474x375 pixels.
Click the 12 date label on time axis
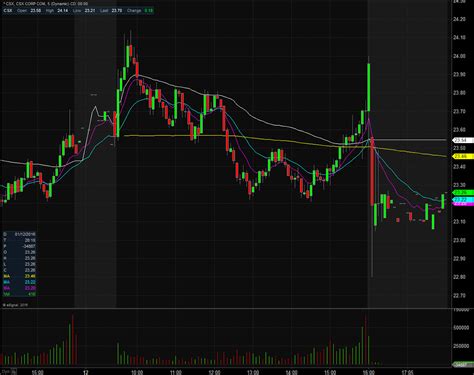pos(86,372)
